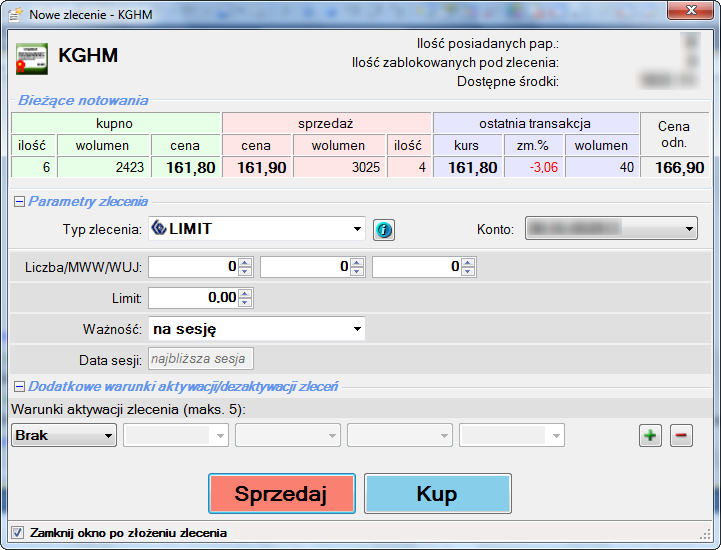Collapse the Parametry zlecenia section
Screen dimensions: 721x550
point(19,201)
